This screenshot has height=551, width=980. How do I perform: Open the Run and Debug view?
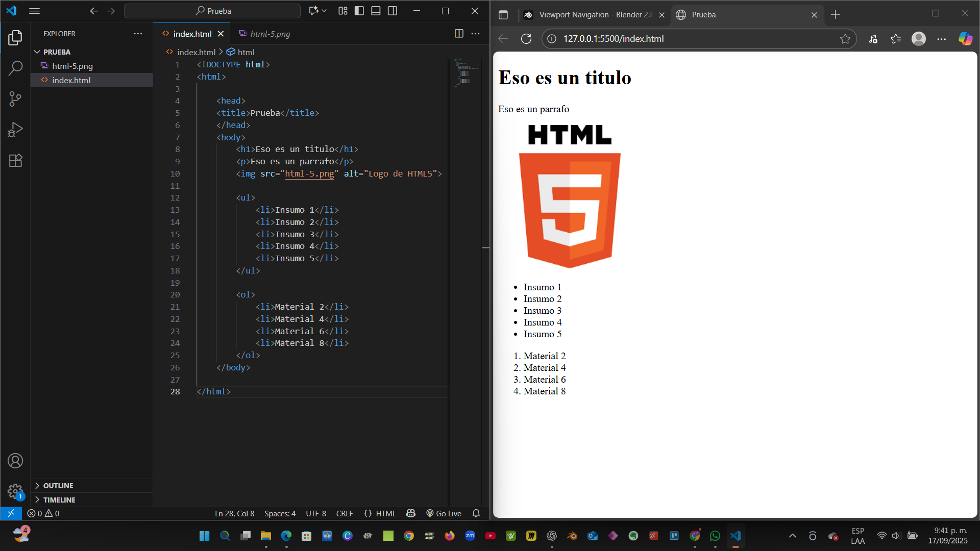[x=15, y=130]
